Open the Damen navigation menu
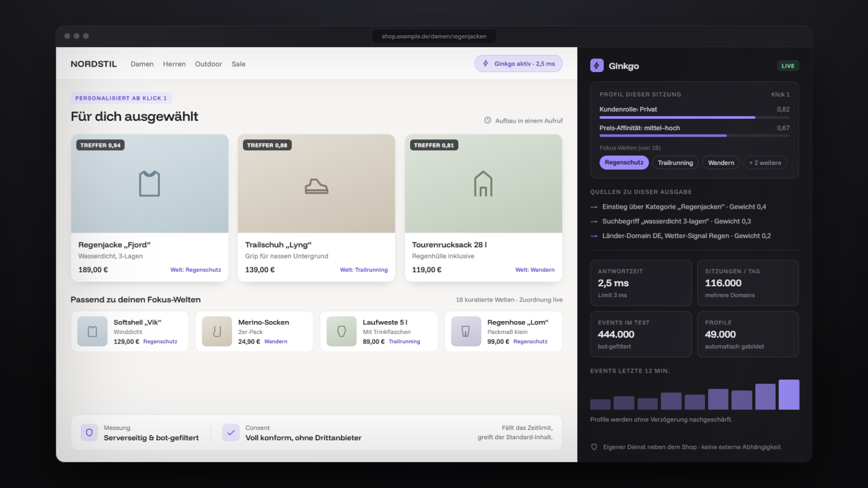The height and width of the screenshot is (488, 868). 142,64
